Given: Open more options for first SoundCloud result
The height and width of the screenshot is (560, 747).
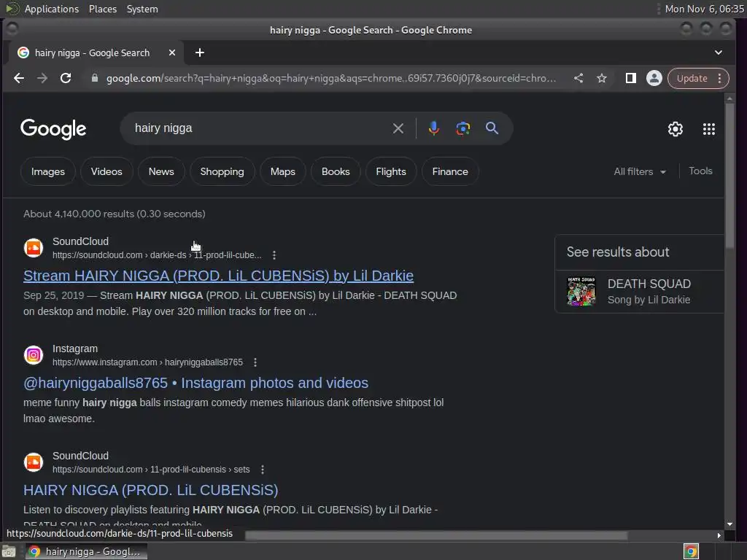Looking at the screenshot, I should point(274,255).
